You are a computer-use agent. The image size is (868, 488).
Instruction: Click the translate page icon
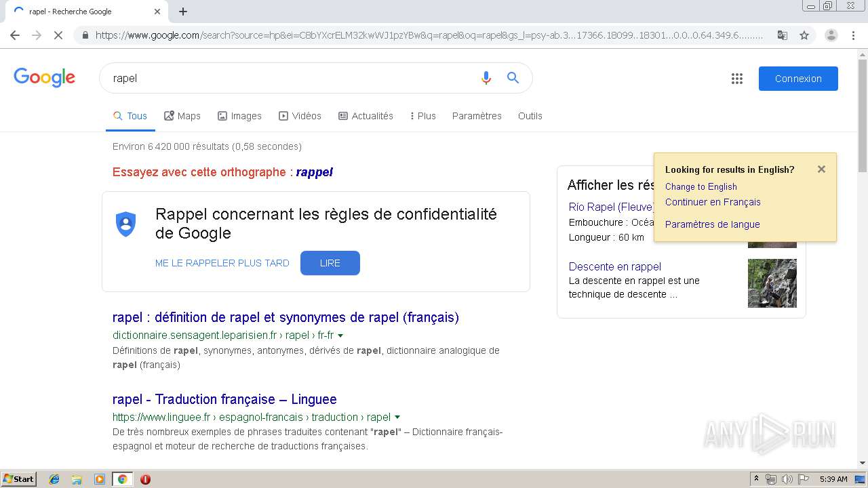tap(783, 35)
